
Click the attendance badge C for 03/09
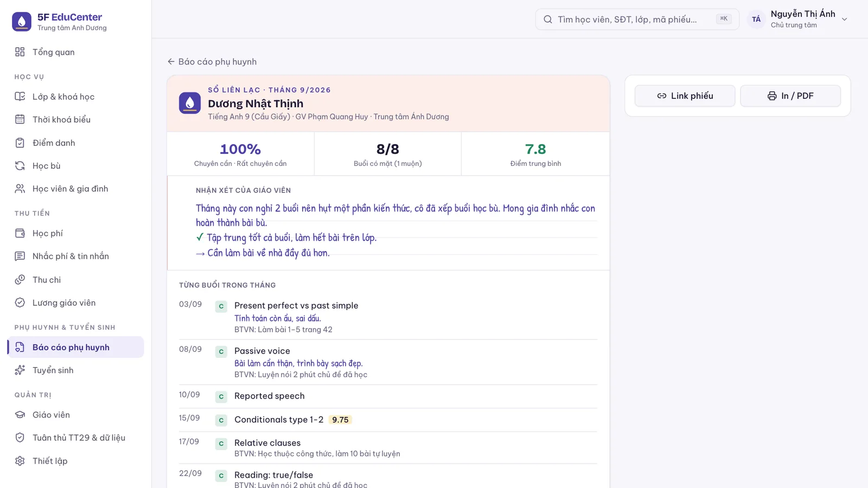coord(221,306)
